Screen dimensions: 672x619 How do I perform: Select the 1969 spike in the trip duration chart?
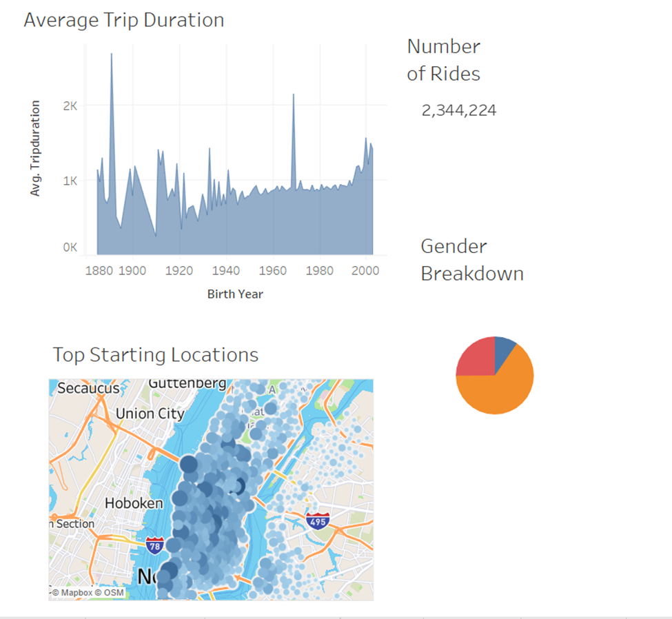coord(295,110)
